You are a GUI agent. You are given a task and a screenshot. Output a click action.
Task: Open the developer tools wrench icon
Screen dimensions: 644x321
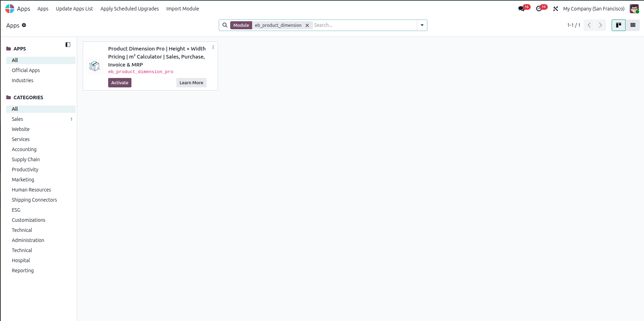[556, 9]
